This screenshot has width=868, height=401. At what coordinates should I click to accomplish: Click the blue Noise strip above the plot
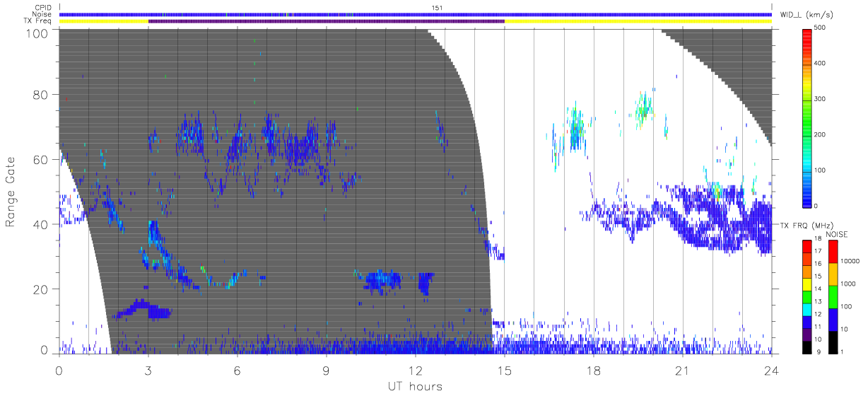(416, 14)
